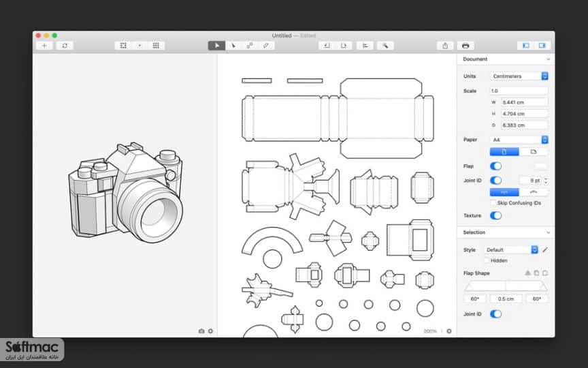588x368 pixels.
Task: Click the half-ring arc pattern piece
Action: coord(272,241)
